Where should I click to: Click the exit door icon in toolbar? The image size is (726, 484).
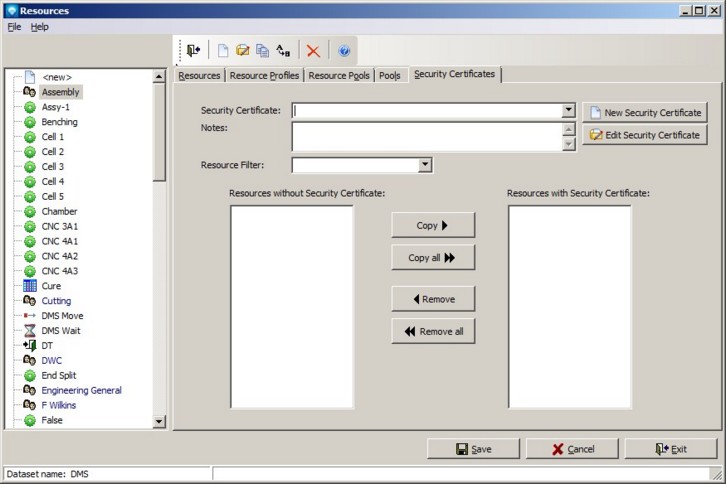click(193, 51)
